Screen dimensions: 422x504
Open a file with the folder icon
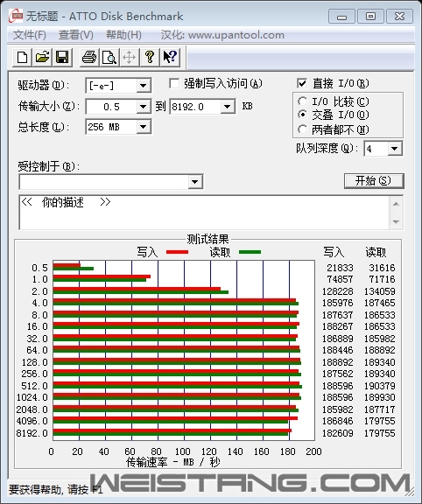(x=42, y=58)
